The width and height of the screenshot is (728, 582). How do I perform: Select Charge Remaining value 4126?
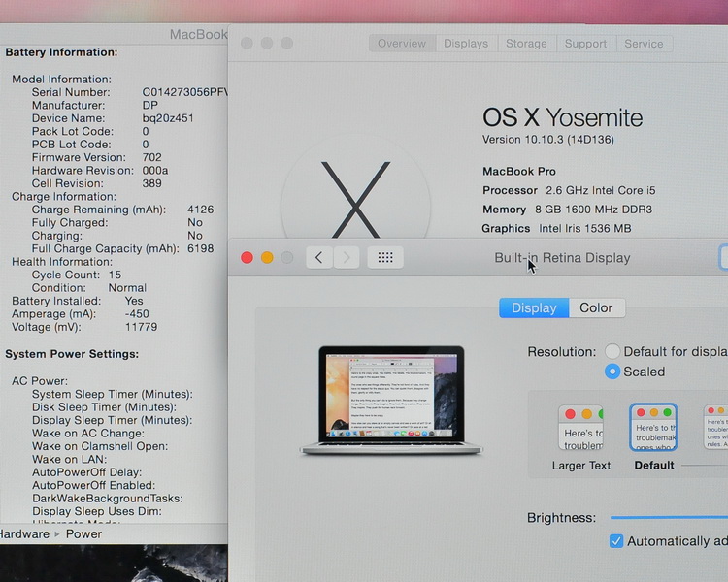(201, 210)
